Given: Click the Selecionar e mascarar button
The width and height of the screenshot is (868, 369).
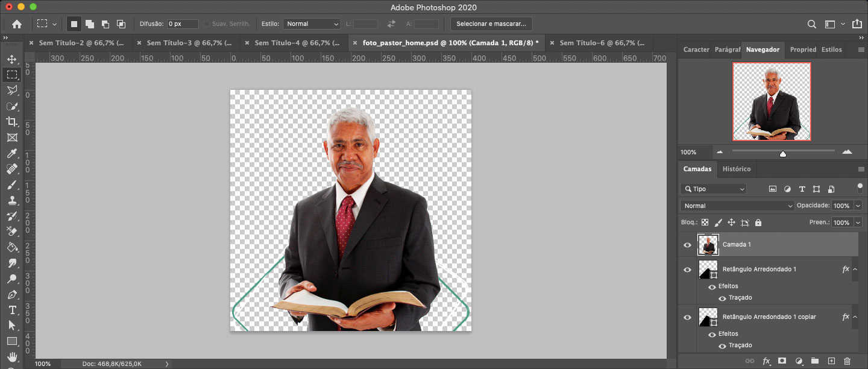Looking at the screenshot, I should click(x=491, y=24).
